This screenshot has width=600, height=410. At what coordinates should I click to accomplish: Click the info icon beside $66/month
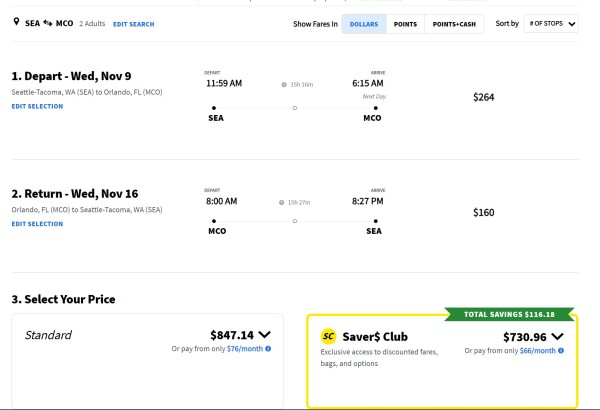[x=561, y=351]
